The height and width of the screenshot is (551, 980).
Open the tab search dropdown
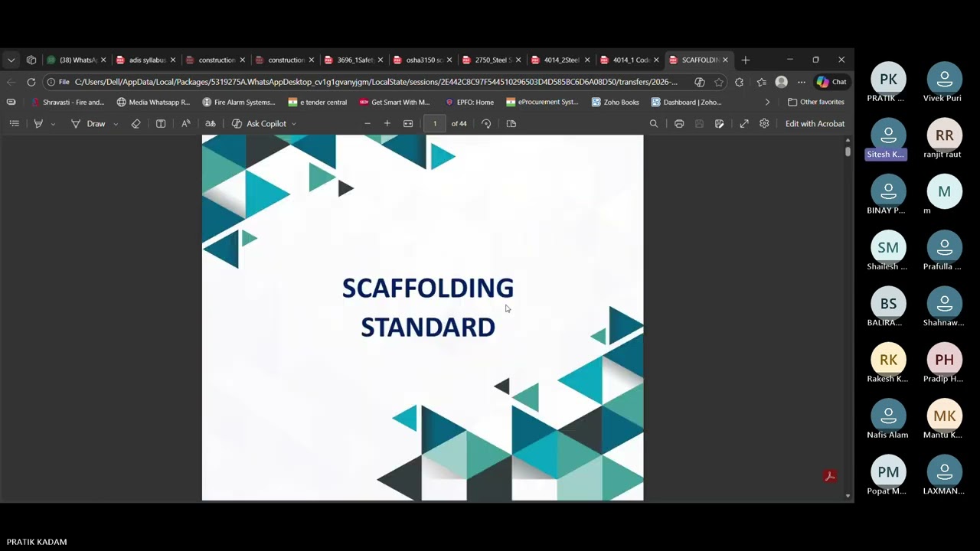[11, 60]
